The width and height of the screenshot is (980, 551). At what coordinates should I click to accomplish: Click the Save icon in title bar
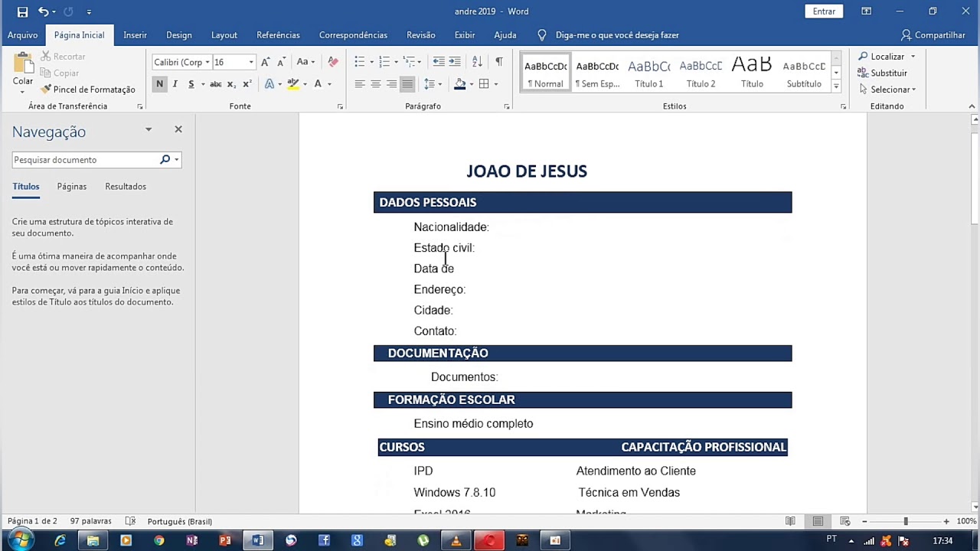[22, 11]
